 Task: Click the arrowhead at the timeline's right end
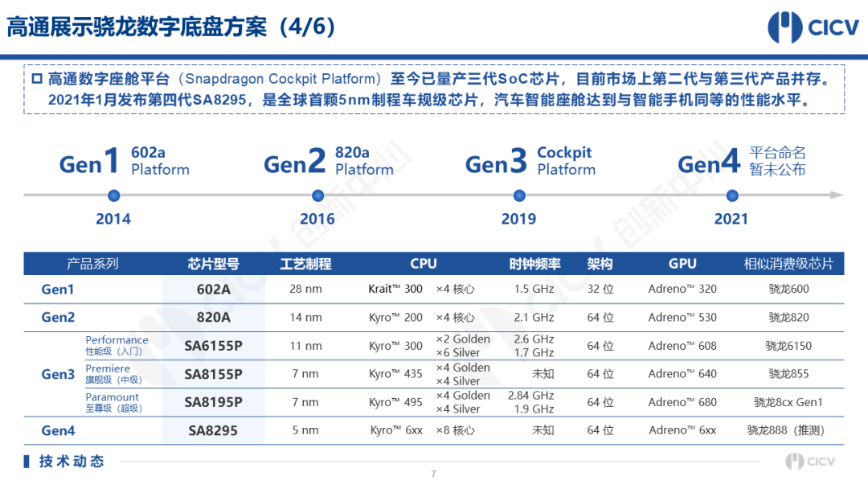click(837, 195)
